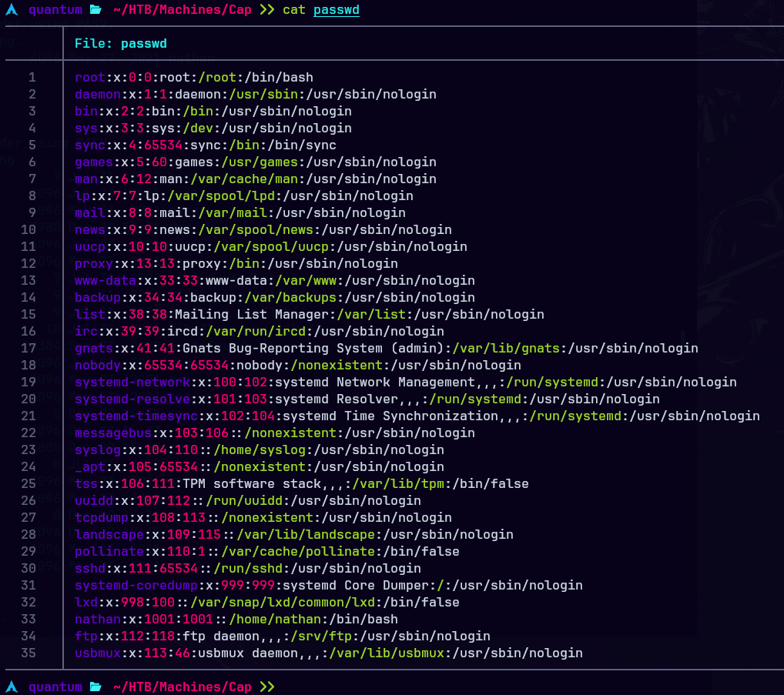Viewport: 784px width, 695px height.
Task: Click the "File: passwd" header label
Action: tap(120, 44)
